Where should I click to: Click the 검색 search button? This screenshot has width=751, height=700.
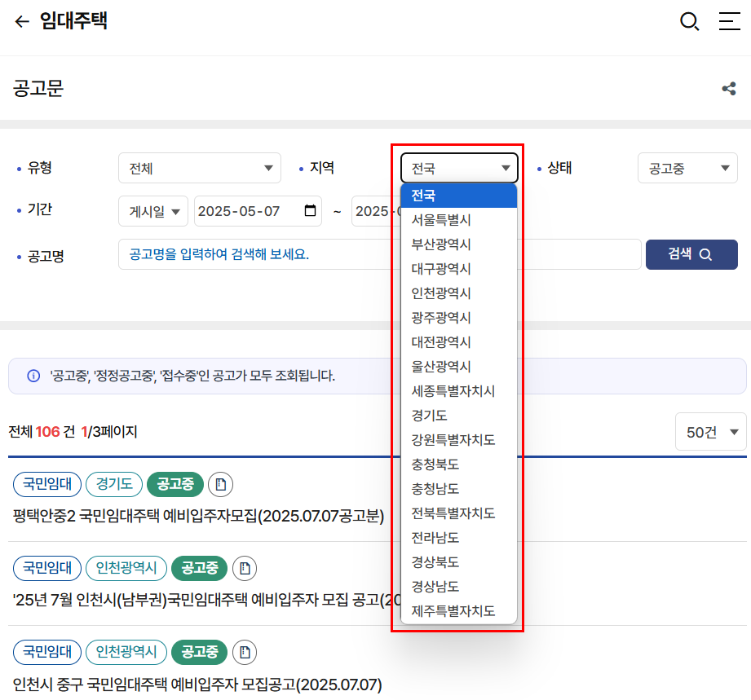(x=691, y=254)
